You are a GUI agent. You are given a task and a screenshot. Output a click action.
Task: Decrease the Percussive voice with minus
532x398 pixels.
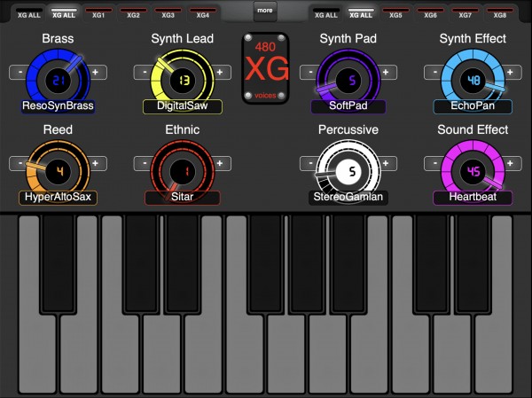point(310,163)
